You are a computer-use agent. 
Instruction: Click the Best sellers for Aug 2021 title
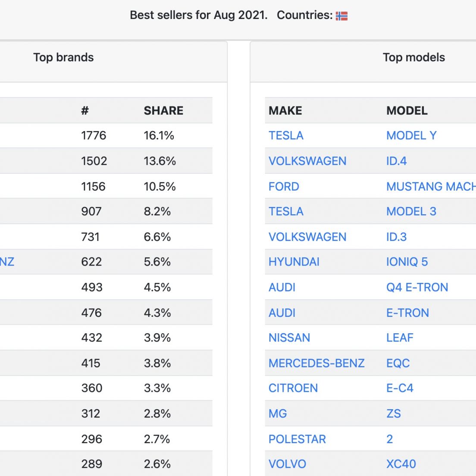point(199,15)
